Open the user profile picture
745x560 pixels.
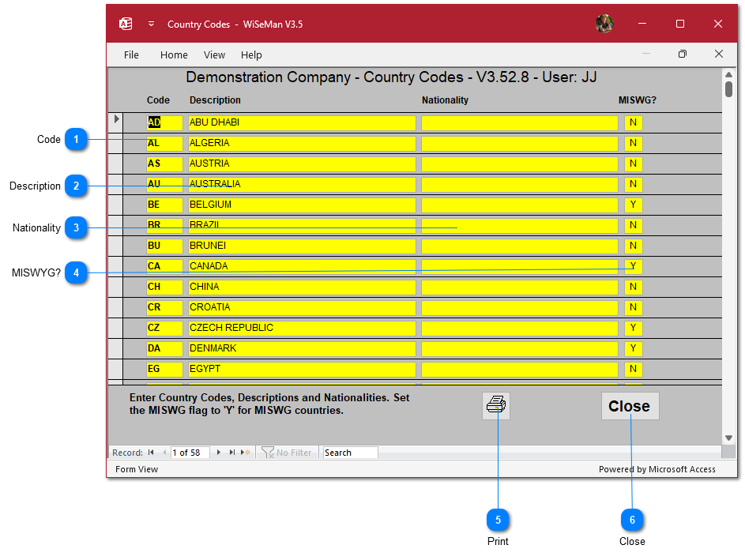tap(604, 24)
